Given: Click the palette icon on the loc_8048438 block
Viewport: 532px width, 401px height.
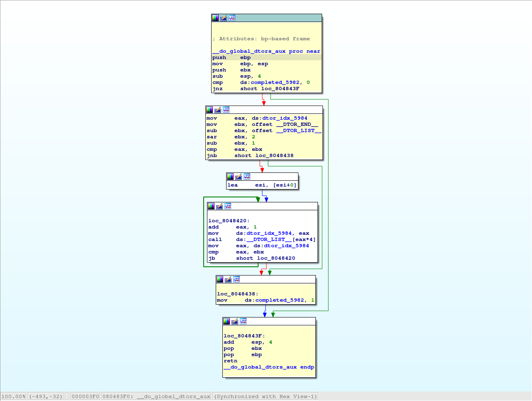Looking at the screenshot, I should (x=219, y=279).
